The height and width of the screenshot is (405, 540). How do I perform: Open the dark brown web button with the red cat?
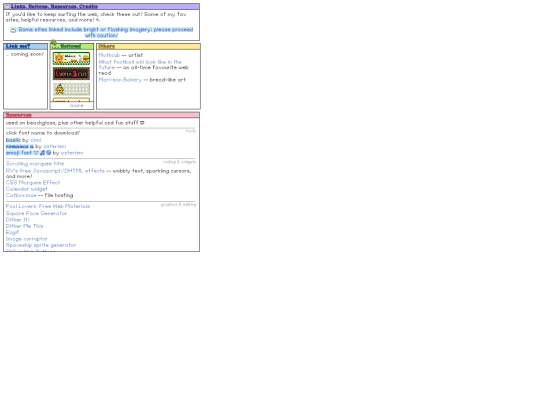click(71, 74)
